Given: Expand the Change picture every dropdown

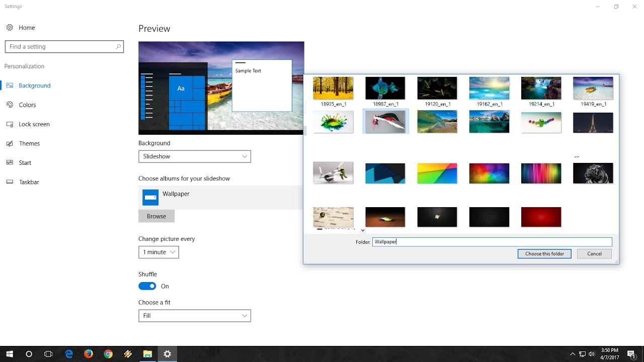Looking at the screenshot, I should click(x=158, y=252).
